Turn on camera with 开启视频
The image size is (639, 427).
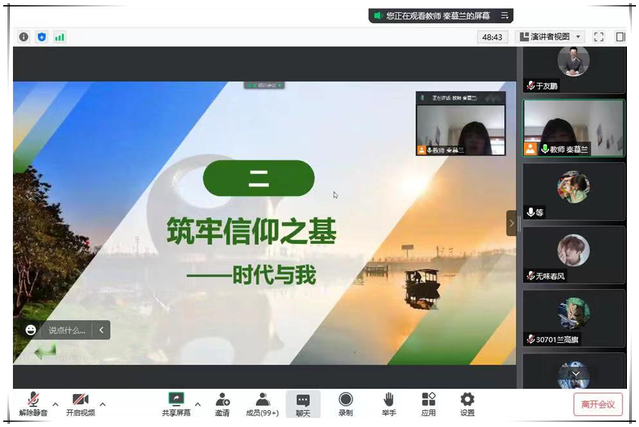[x=80, y=403]
